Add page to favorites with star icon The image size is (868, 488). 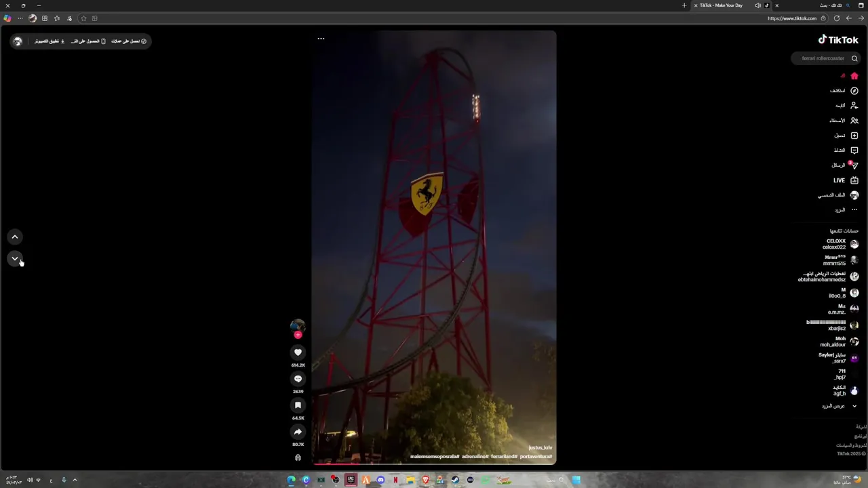click(x=83, y=18)
